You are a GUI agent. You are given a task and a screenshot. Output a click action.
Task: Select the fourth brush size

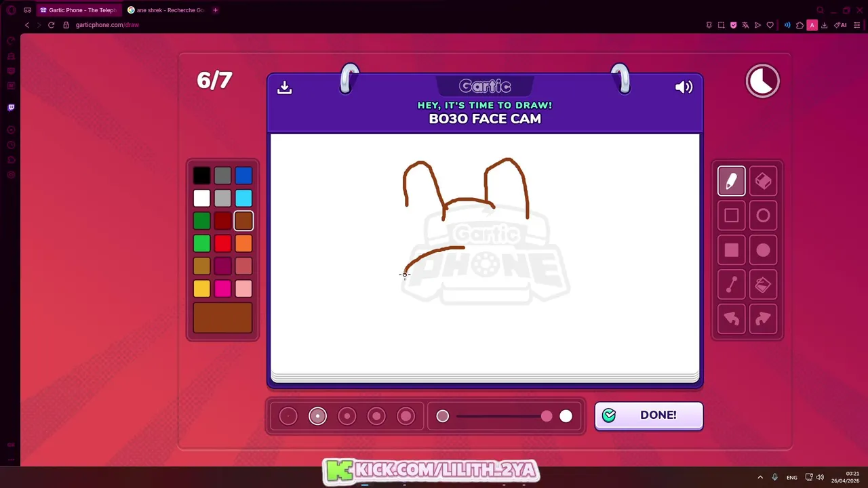(376, 416)
